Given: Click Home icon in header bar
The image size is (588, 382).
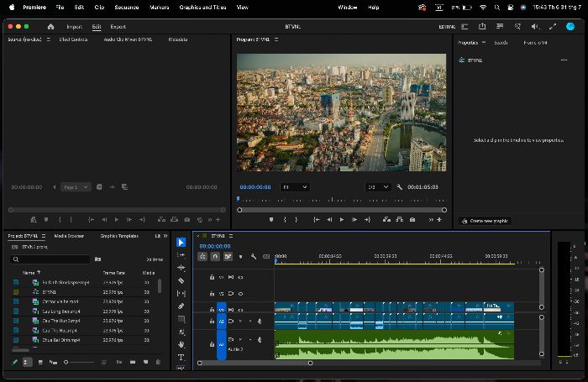Looking at the screenshot, I should (50, 27).
